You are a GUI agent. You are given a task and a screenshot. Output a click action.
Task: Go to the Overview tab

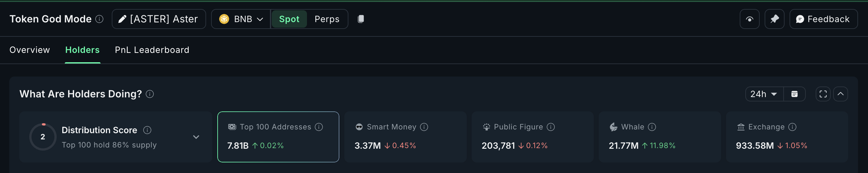point(30,50)
